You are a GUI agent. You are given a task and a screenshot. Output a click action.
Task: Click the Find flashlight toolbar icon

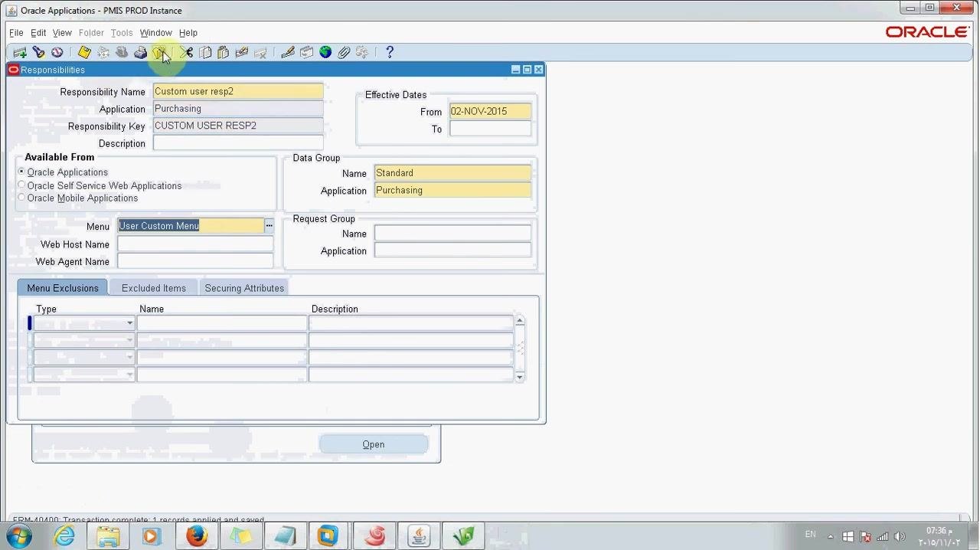(38, 52)
